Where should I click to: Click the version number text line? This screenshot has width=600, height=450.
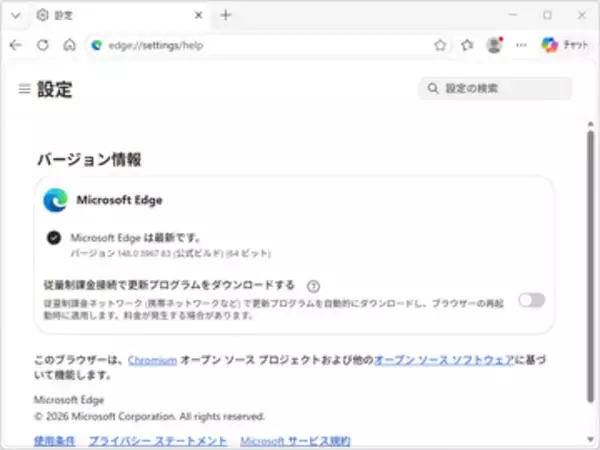171,253
